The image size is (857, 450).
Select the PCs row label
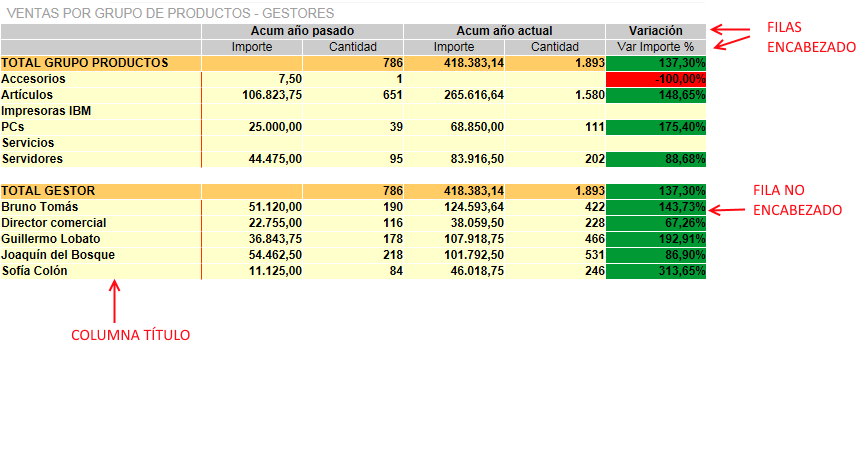[13, 127]
